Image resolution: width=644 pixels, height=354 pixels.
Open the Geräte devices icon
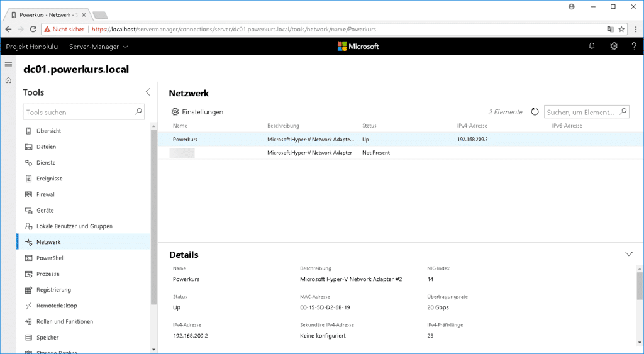click(28, 211)
